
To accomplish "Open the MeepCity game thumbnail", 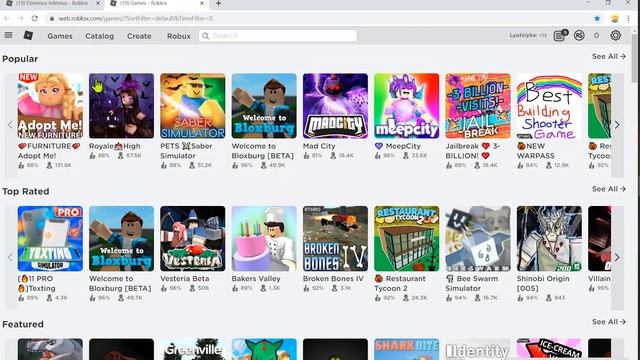I will [407, 106].
